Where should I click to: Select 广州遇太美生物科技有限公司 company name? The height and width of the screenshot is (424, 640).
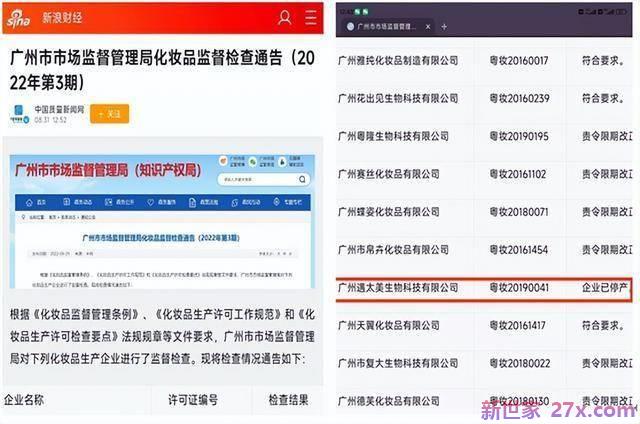coord(398,288)
